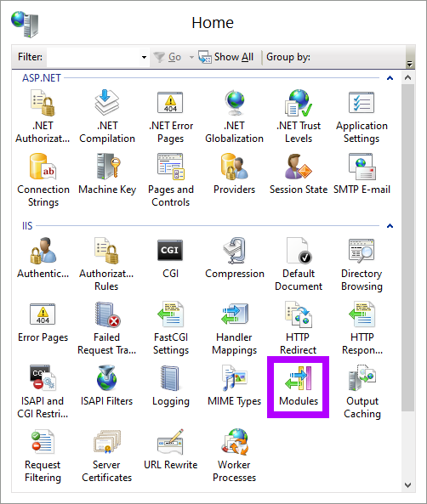Select the ISAPI Filters icon
427x504 pixels.
point(106,386)
